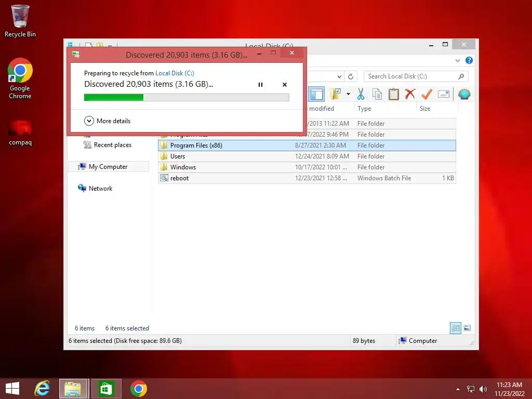Image resolution: width=532 pixels, height=399 pixels.
Task: Expand the ribbon chevron near help
Action: pos(458,60)
